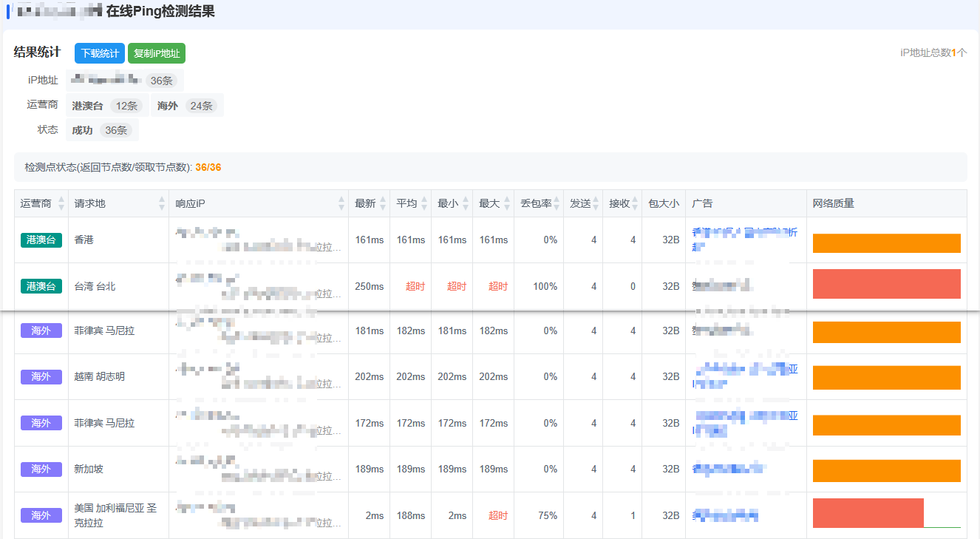Sort by 平均 latency arrows
This screenshot has width=980, height=539.
pos(424,203)
